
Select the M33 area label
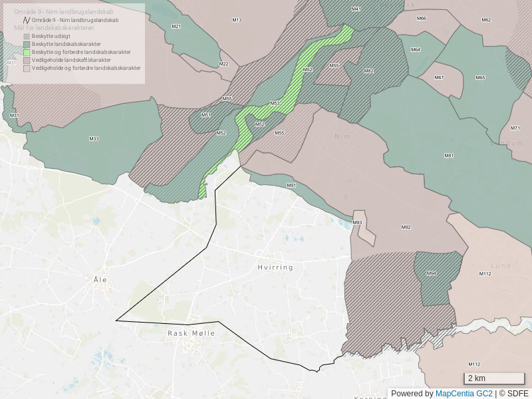click(94, 138)
